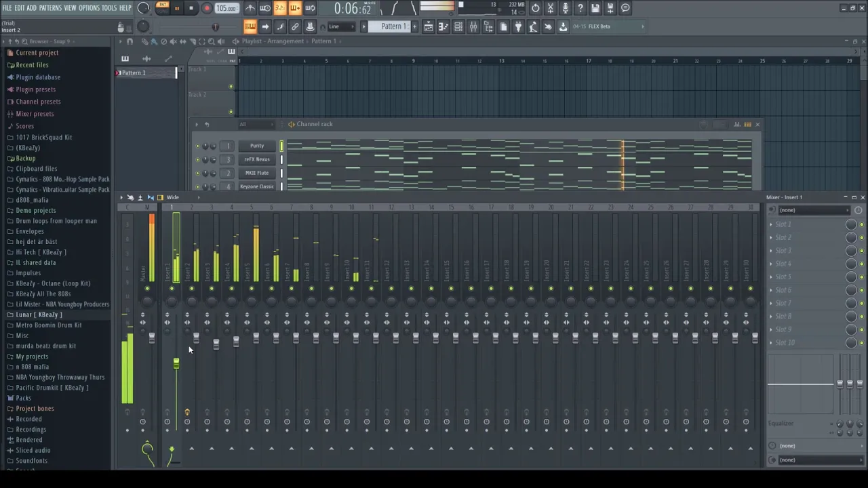Open the MKII Flute channel
This screenshot has width=868, height=488.
tap(257, 173)
